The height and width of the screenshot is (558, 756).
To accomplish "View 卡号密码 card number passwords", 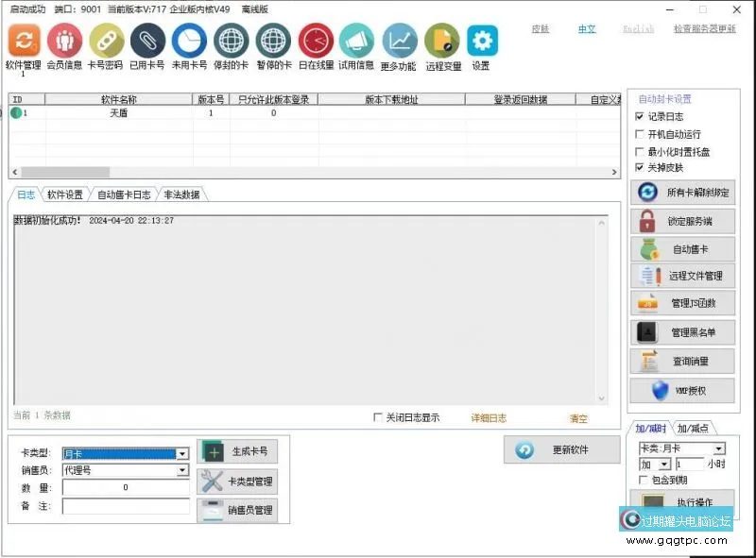I will click(x=106, y=42).
